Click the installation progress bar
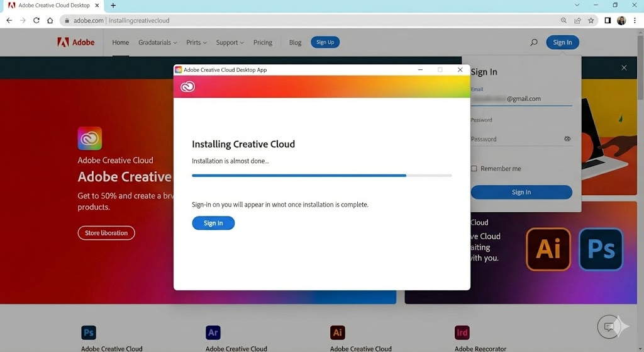 [321, 176]
